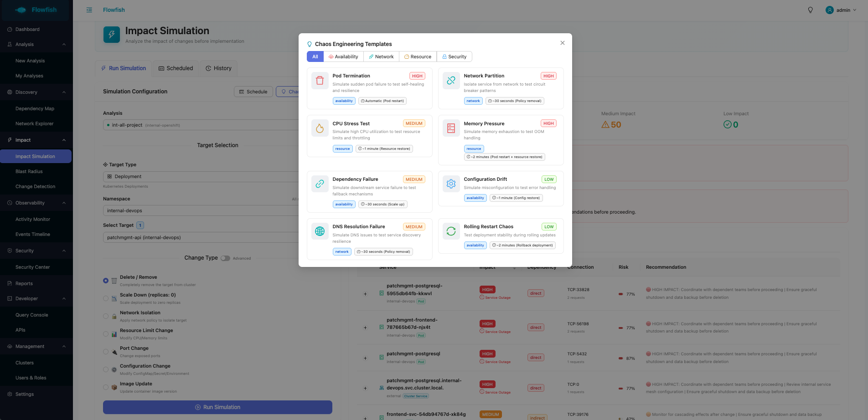Screen dimensions: 868x420
Task: Click the CPU Stress Test flame icon
Action: tap(320, 128)
